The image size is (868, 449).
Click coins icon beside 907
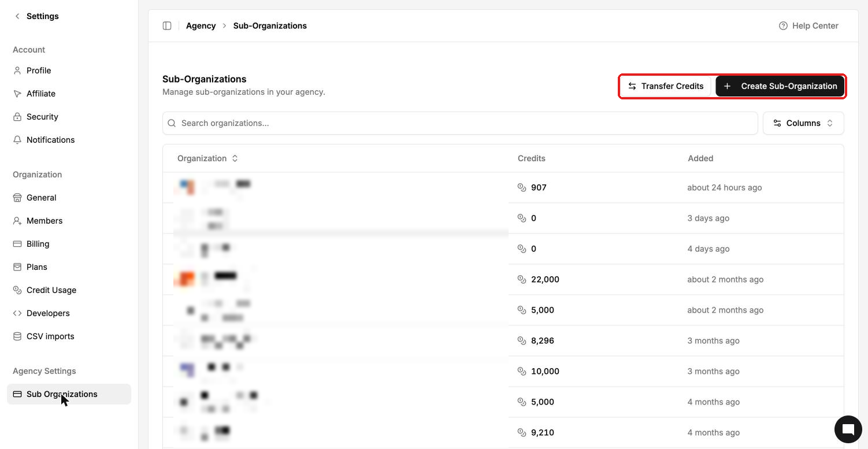click(522, 187)
